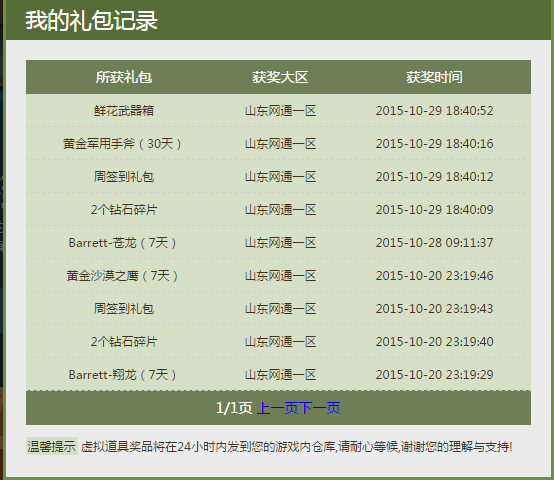Select 山东网通一区 in the 黄金沙漠之鹰 row
554x480 pixels.
point(280,275)
